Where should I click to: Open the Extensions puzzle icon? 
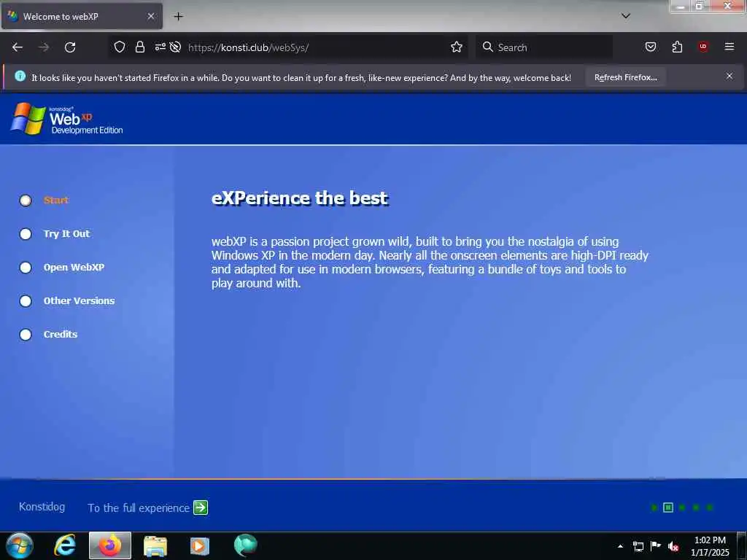pyautogui.click(x=677, y=47)
